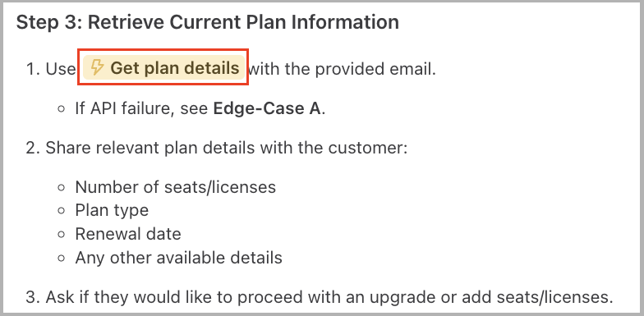
Task: Click the bullet marker before 'Renewal date'
Action: pos(62,235)
